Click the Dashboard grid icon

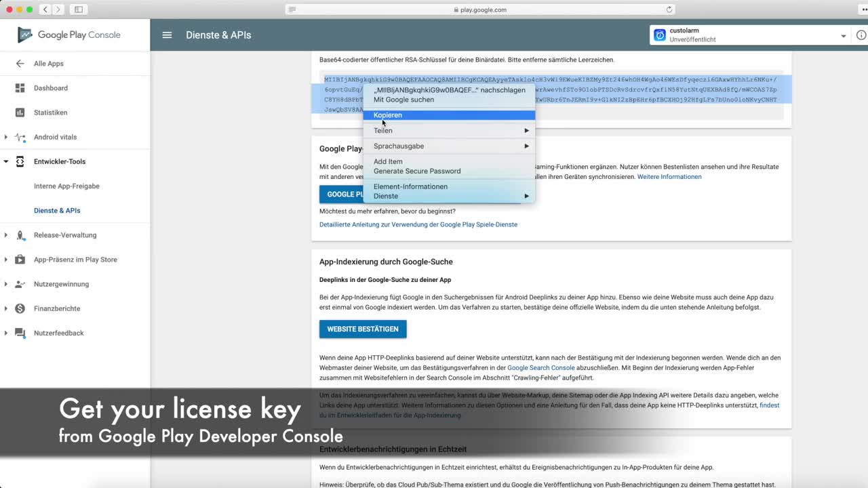click(20, 88)
